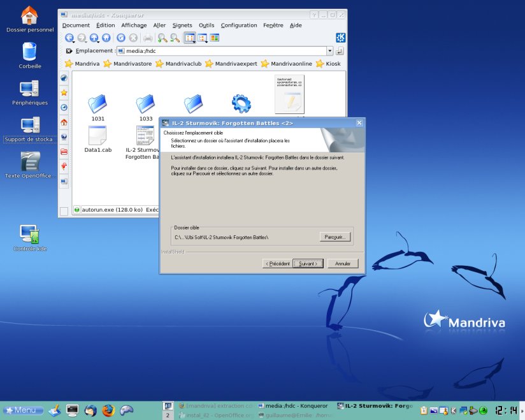Open the Mandrivaclub bookmark
The image size is (525, 420).
pos(179,64)
